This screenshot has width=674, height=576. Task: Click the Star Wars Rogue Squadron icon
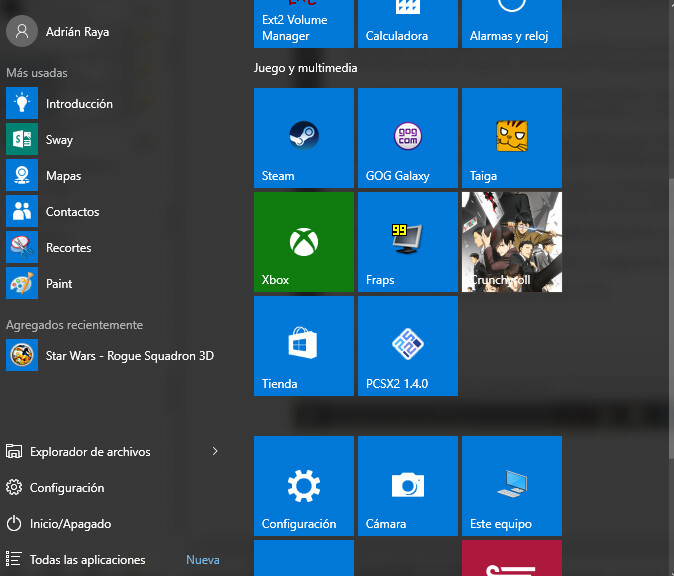(x=22, y=355)
